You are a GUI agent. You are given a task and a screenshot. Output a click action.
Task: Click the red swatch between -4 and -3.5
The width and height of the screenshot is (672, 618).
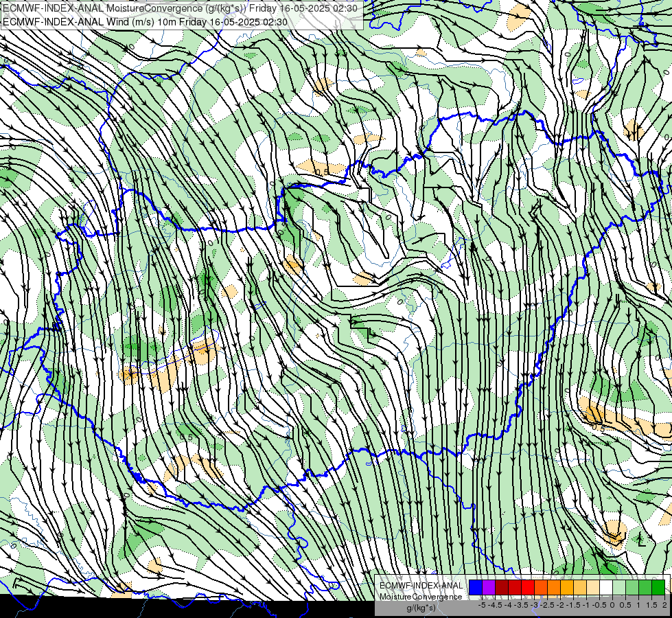(x=515, y=587)
